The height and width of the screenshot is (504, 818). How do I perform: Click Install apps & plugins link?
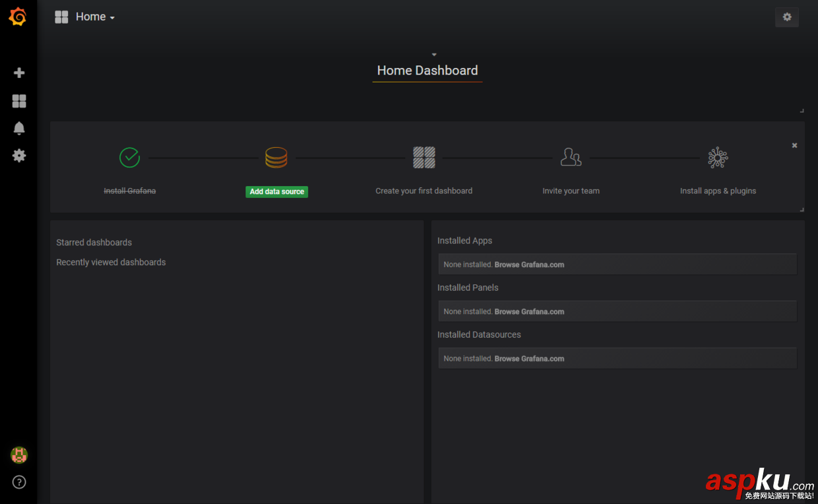click(718, 191)
